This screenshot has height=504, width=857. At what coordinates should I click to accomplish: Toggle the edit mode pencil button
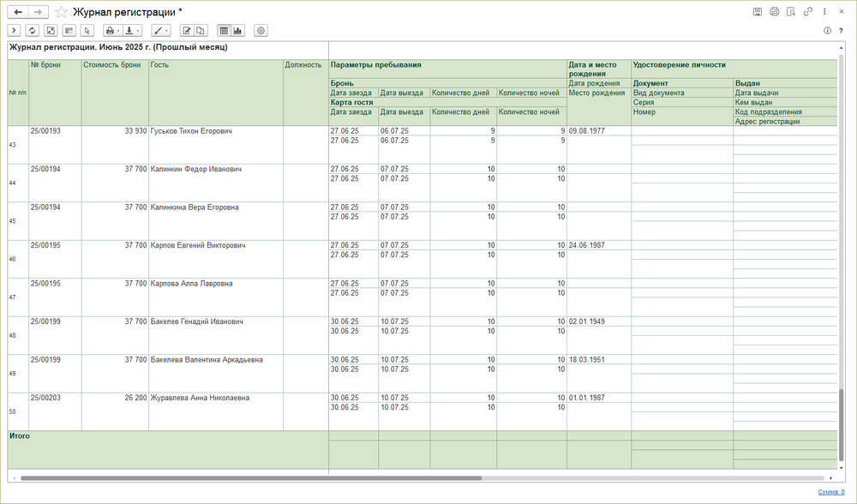[187, 30]
